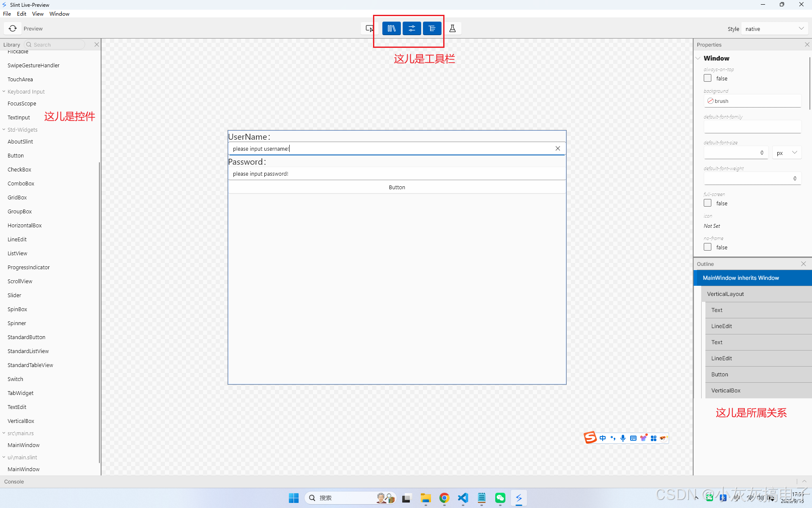Close the Outline panel
Screen dimensions: 812x508
[803, 264]
